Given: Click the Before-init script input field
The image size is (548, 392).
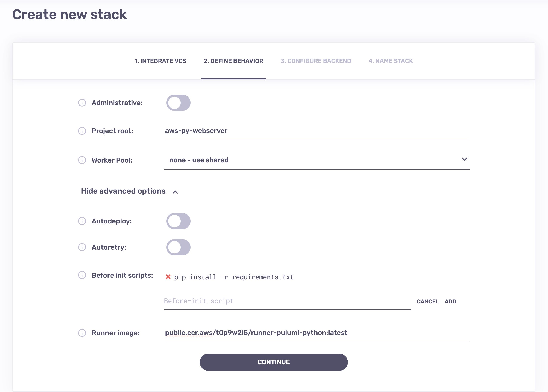Looking at the screenshot, I should 287,301.
